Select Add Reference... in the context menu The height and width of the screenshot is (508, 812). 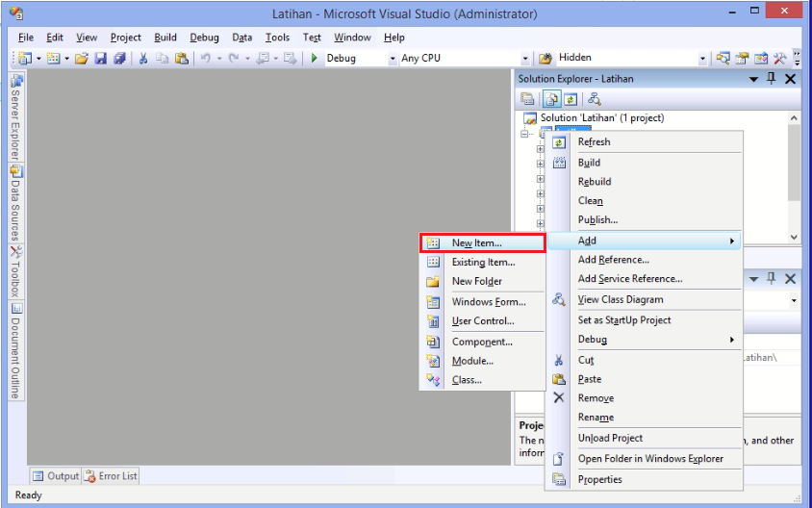(645, 260)
